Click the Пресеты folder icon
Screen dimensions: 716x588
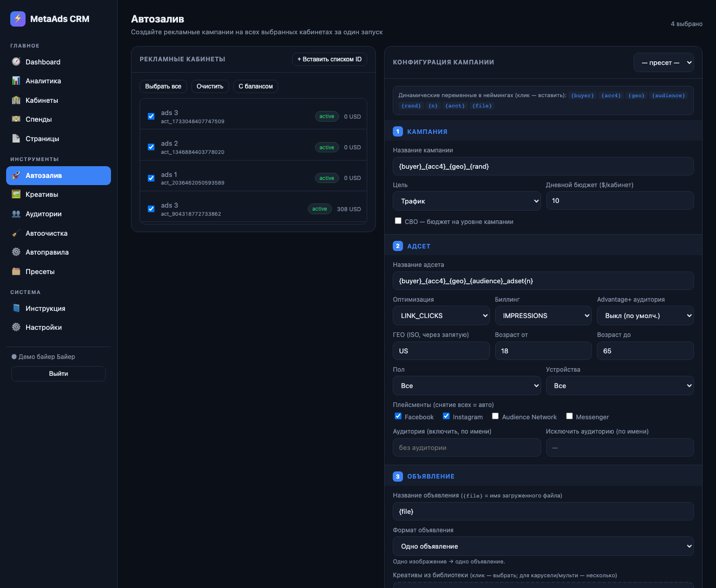(x=16, y=272)
